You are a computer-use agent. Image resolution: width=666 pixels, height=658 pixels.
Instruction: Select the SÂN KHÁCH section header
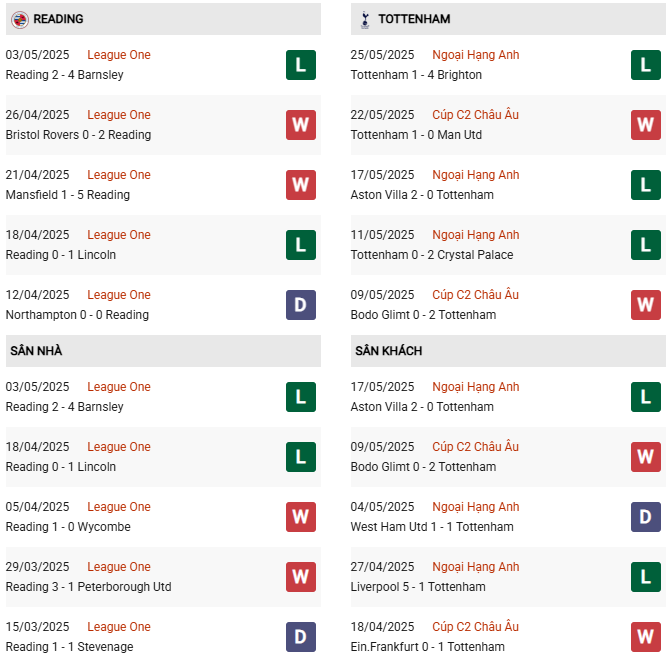(x=388, y=351)
